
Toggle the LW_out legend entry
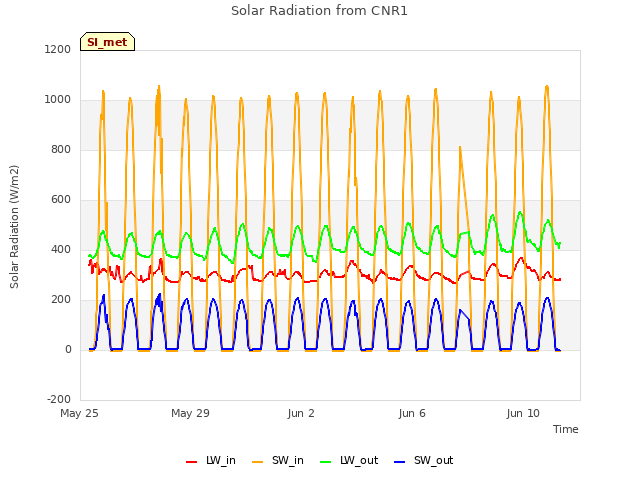[349, 460]
